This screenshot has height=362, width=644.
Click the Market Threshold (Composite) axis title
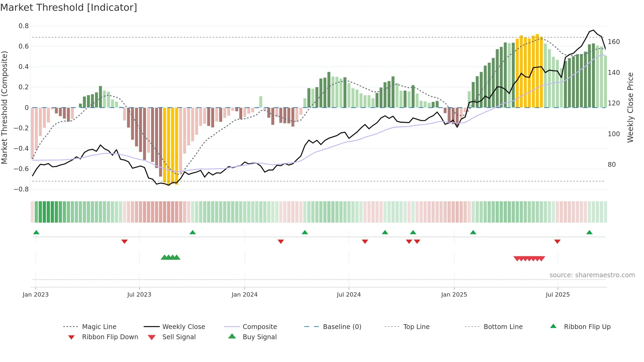[x=4, y=108]
